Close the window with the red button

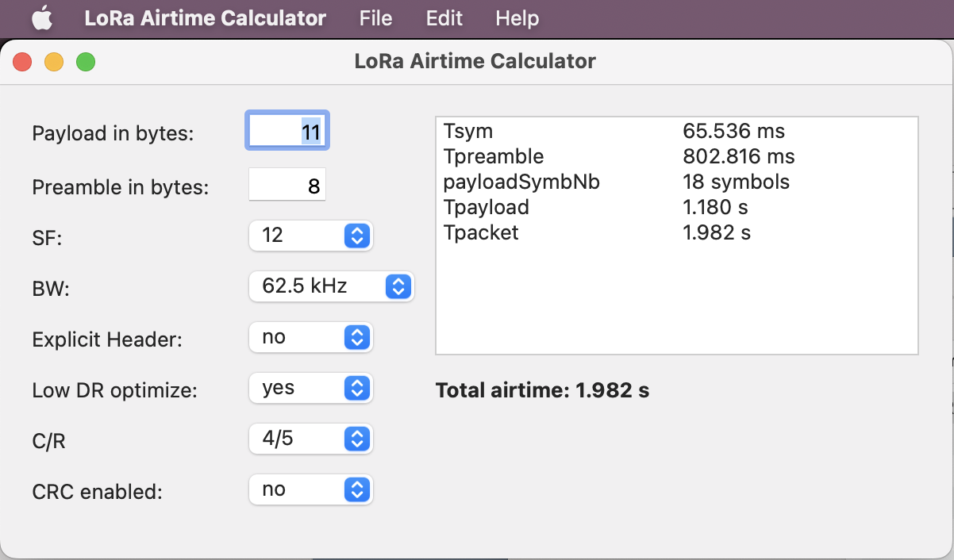coord(22,61)
